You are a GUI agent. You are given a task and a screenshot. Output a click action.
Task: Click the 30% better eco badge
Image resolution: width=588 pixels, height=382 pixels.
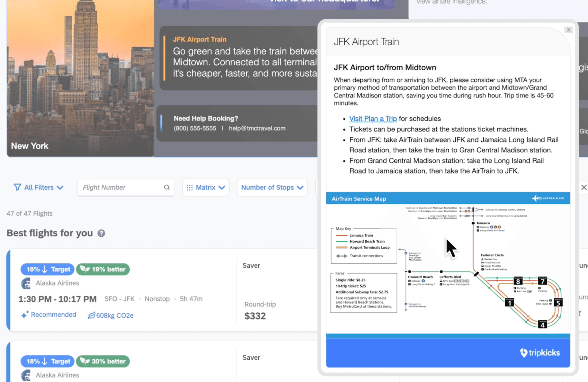103,361
